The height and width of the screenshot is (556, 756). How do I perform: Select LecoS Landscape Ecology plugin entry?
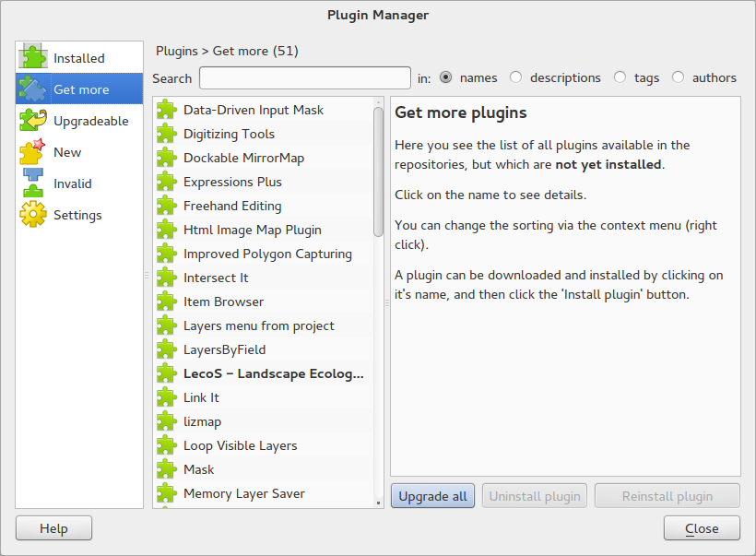coord(273,373)
